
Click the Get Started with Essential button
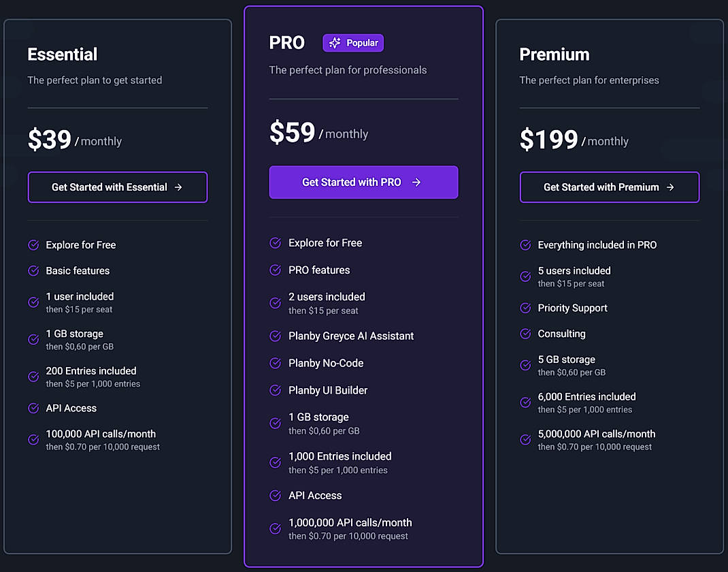coord(117,187)
